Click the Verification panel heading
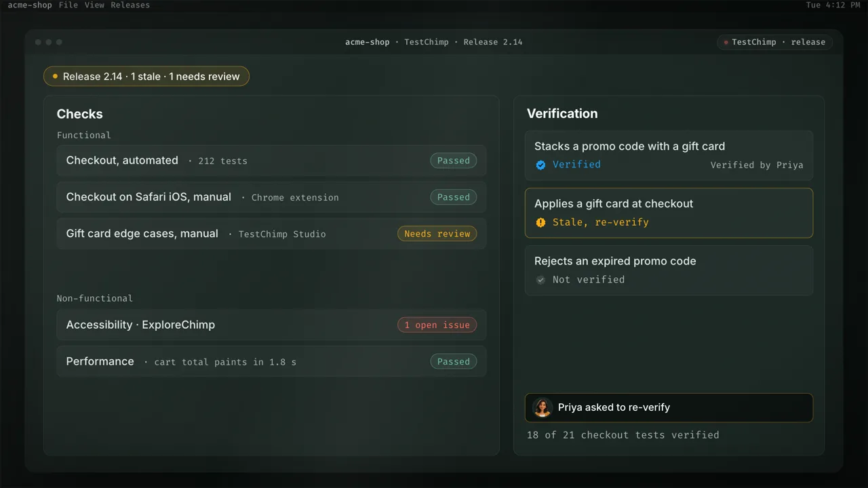 (x=562, y=113)
